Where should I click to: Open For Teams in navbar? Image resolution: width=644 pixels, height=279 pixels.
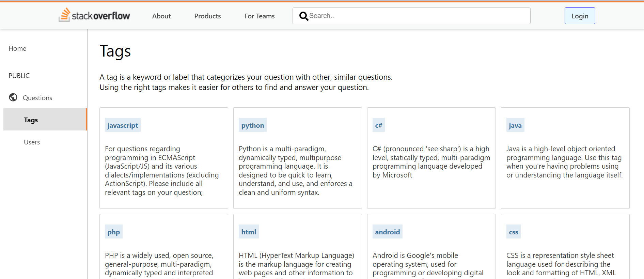tap(260, 16)
